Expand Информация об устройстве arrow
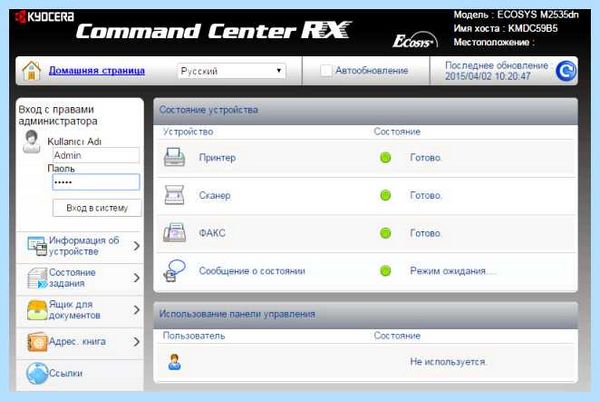 coord(136,246)
